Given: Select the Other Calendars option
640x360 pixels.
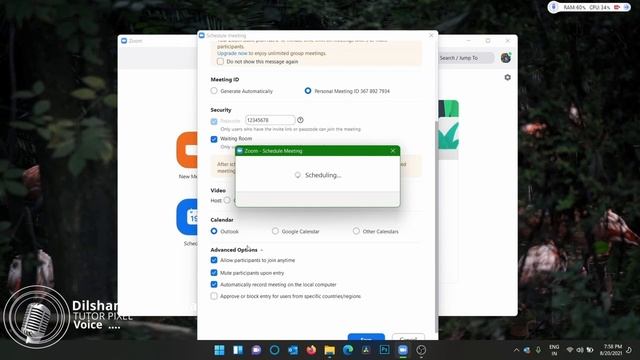Looking at the screenshot, I should click(x=356, y=231).
